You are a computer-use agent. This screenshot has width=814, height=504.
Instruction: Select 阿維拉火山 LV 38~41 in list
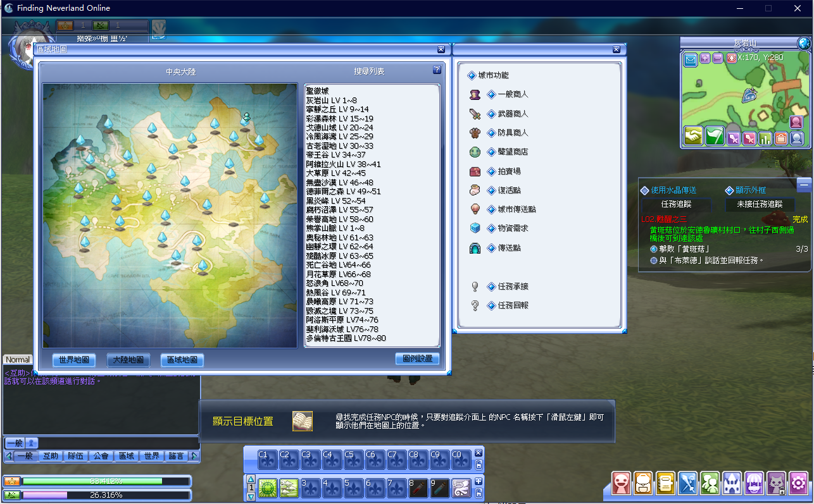tap(344, 164)
